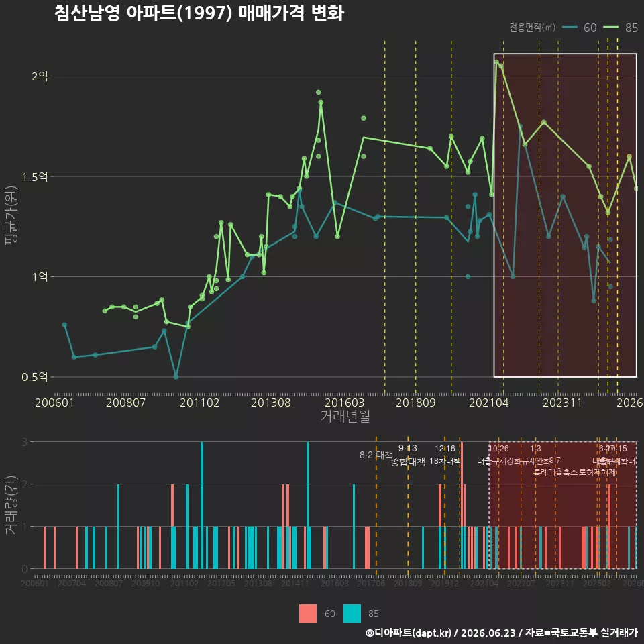Click the 거래량(건) volume axis title

10,505
